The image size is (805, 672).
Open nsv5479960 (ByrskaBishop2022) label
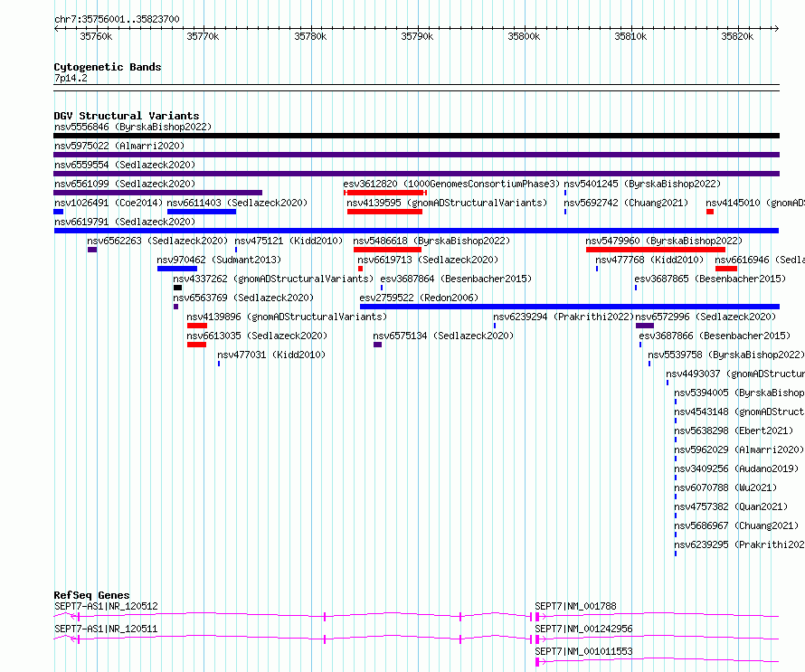(664, 241)
